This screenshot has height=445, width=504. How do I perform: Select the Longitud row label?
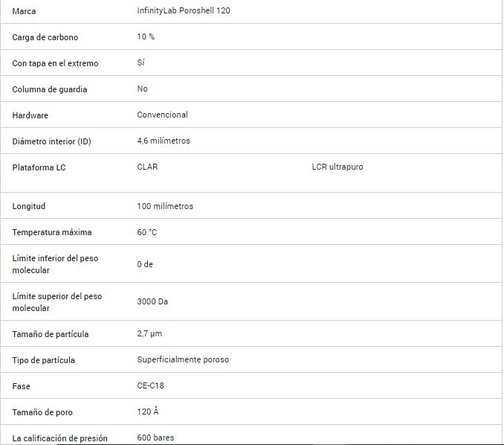tap(29, 206)
